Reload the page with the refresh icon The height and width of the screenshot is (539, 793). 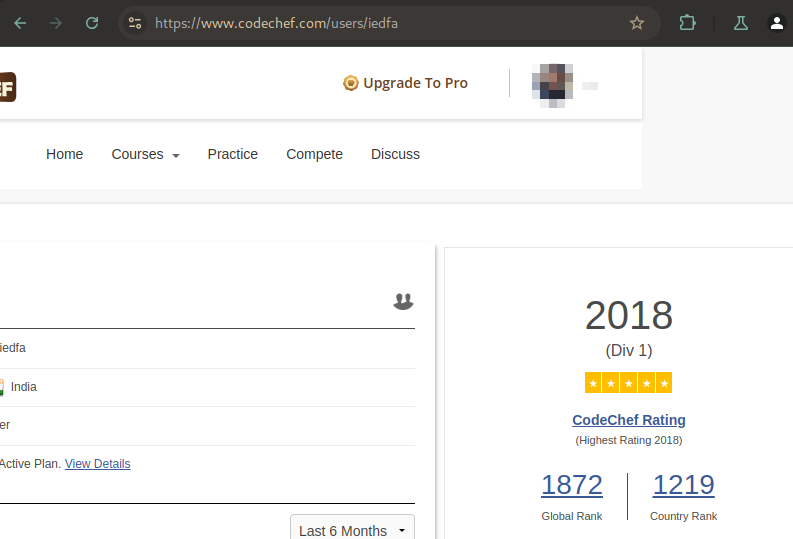pos(92,23)
